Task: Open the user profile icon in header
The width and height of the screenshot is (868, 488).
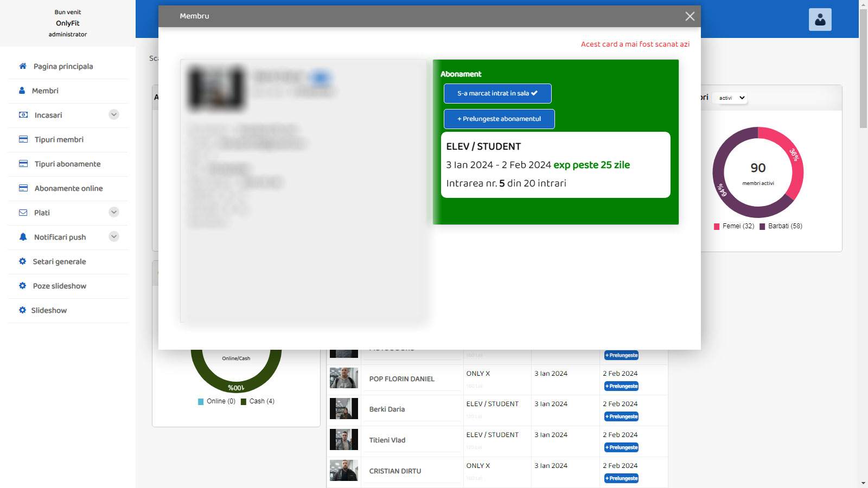Action: [820, 20]
